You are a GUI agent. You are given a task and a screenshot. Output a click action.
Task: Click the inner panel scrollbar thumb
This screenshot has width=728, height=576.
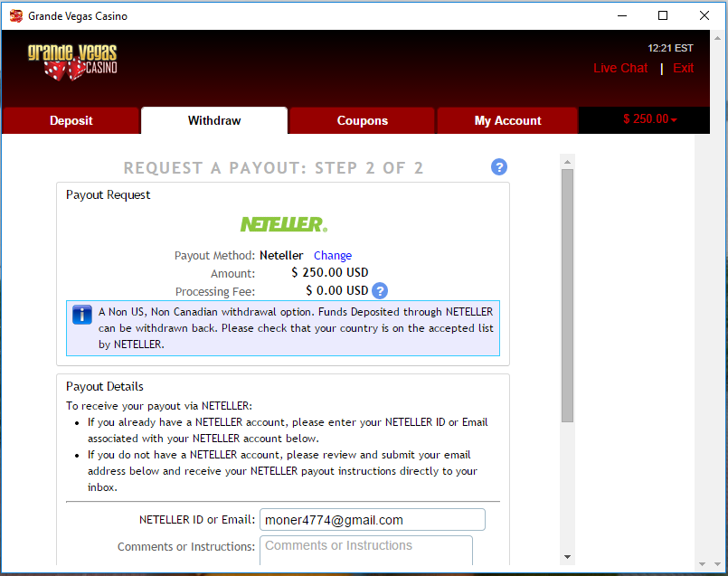click(x=567, y=296)
